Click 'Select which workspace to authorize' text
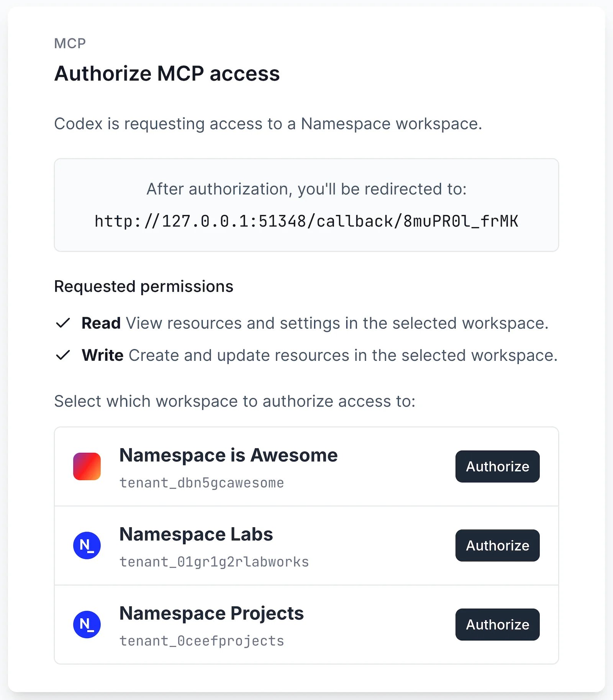This screenshot has height=700, width=613. coord(235,401)
